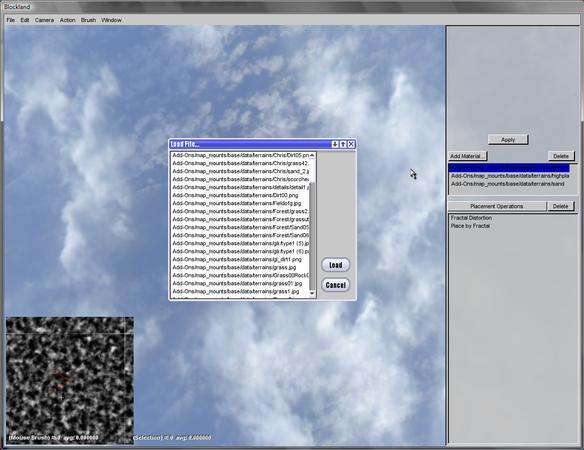Screen dimensions: 584x450
Task: Select the details/detail1 file entry
Action: point(241,187)
